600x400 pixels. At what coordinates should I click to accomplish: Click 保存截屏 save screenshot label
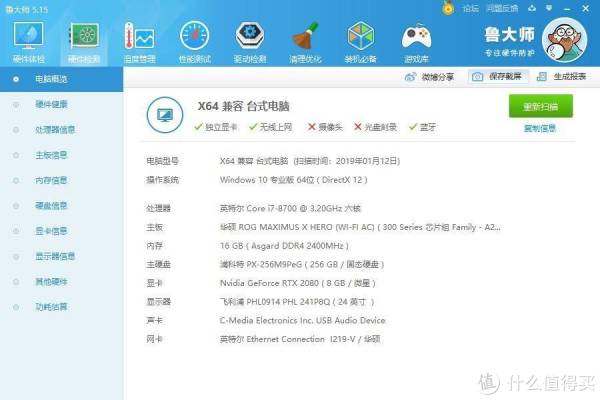pos(505,77)
